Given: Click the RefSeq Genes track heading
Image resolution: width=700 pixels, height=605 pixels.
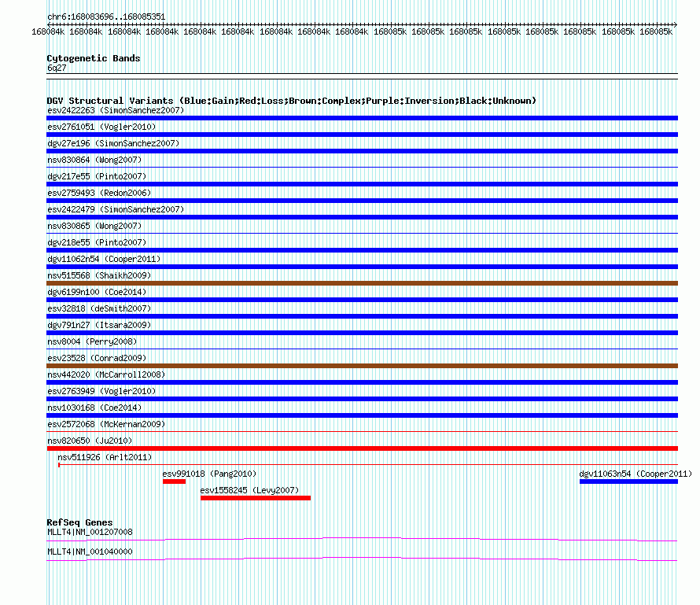Looking at the screenshot, I should [x=79, y=522].
